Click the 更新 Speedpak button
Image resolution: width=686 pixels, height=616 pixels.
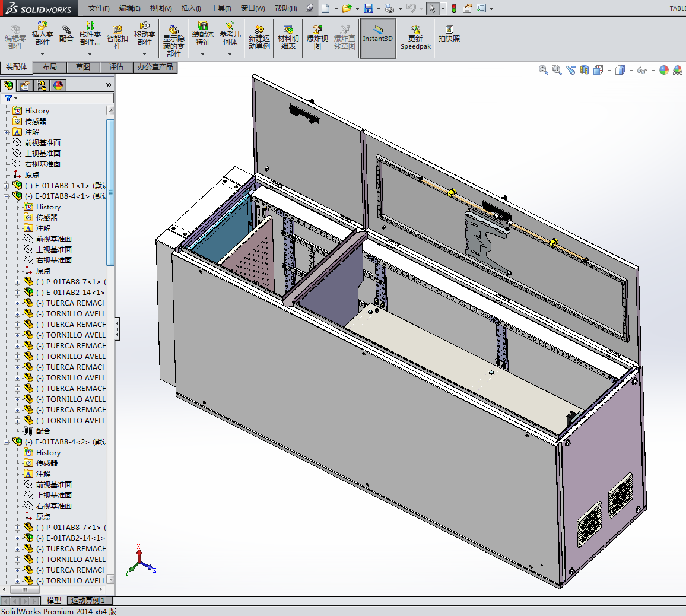coord(415,37)
